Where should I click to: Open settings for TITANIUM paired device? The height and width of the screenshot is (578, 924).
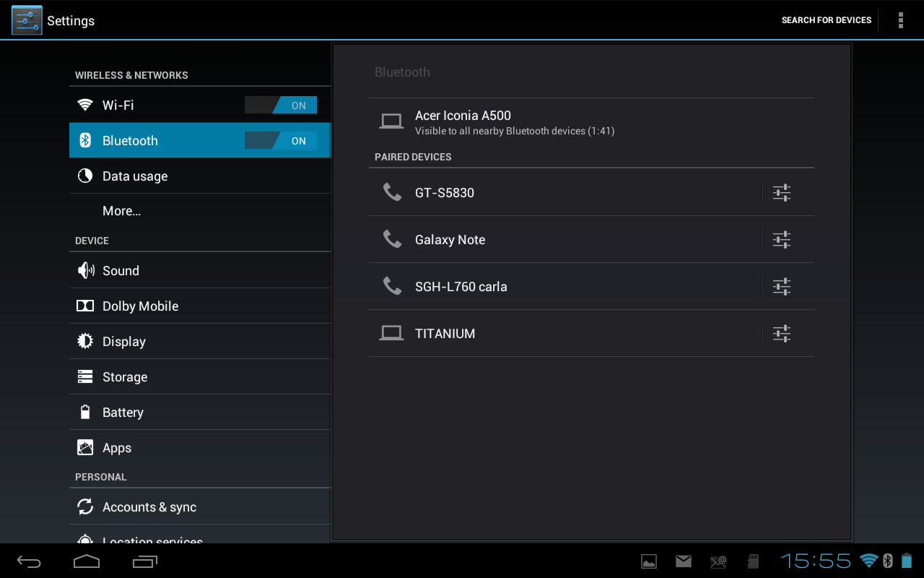[782, 333]
